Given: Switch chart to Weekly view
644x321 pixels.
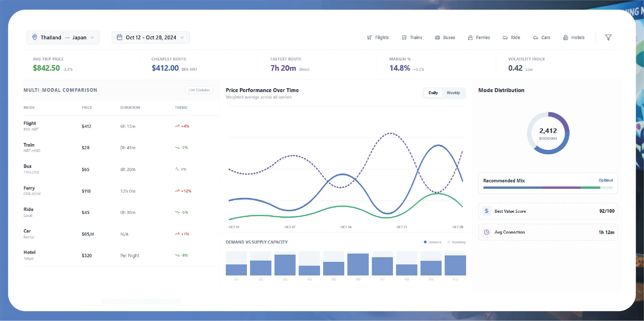Looking at the screenshot, I should click(x=453, y=93).
